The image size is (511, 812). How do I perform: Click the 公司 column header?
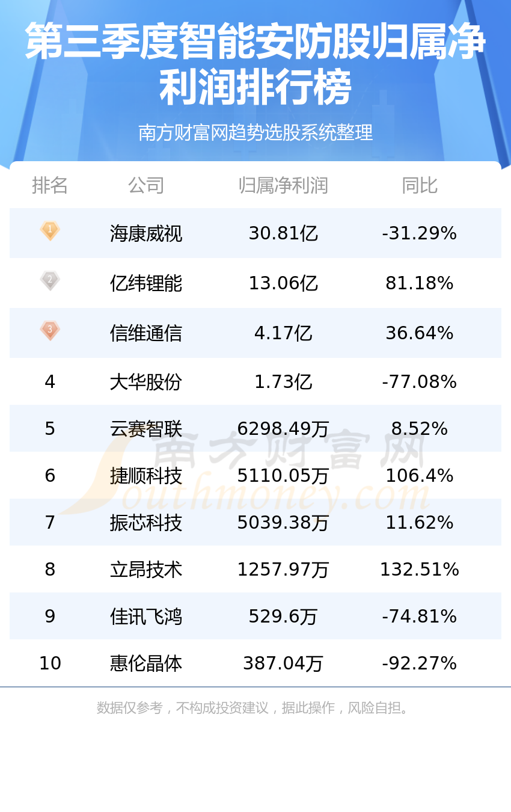click(x=146, y=185)
